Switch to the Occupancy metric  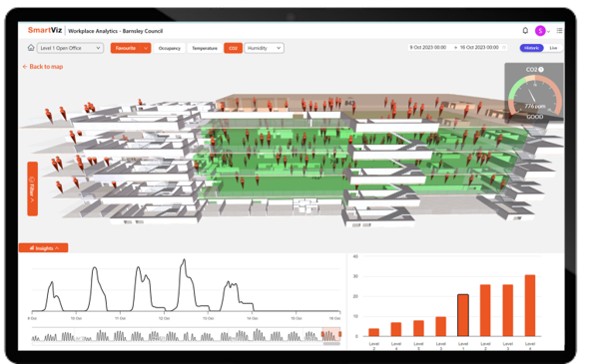tap(170, 48)
